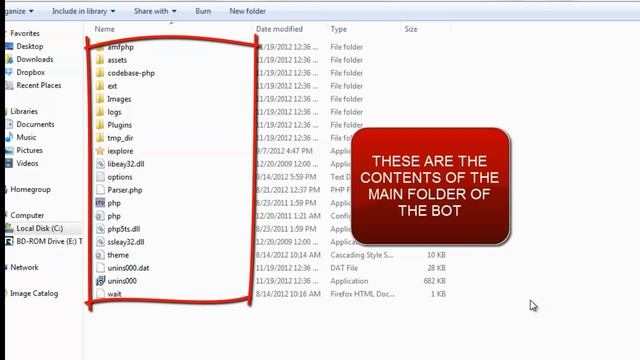Sort by Date modified column header
The image size is (640, 360).
(x=280, y=29)
